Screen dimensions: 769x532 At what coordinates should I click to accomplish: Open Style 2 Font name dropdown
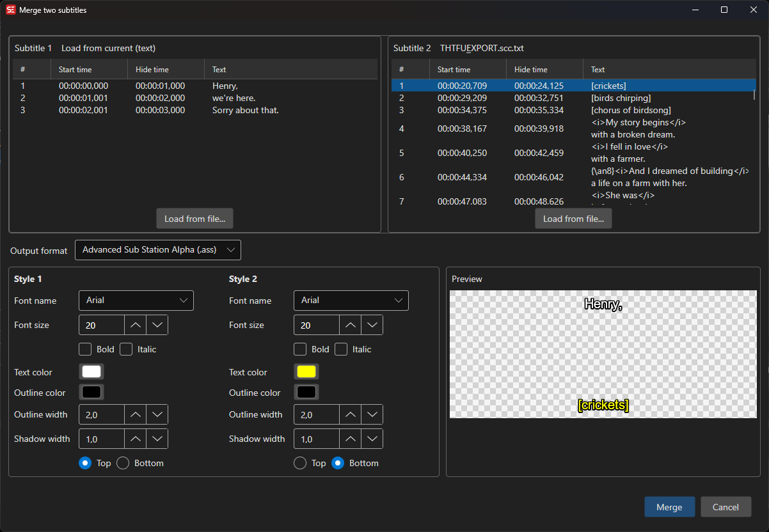point(351,301)
